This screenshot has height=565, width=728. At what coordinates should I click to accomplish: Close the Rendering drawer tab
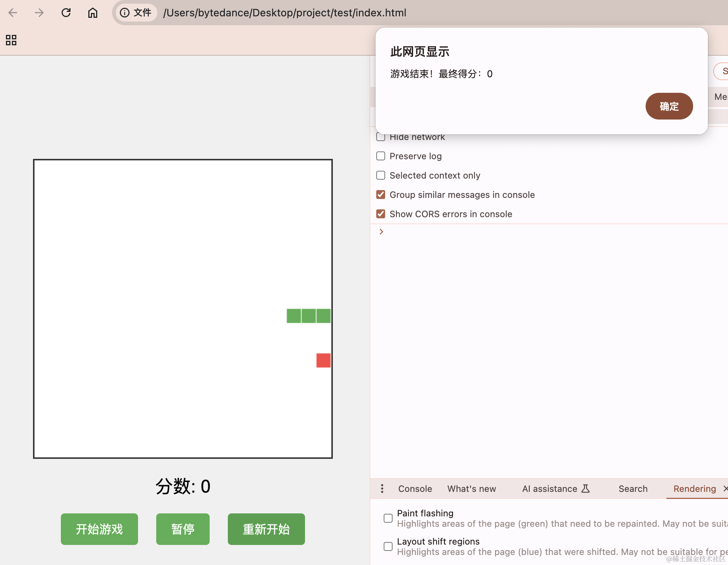point(725,489)
